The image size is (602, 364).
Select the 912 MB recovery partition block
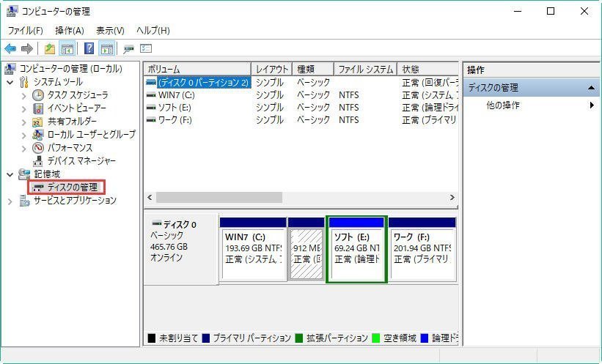click(306, 249)
